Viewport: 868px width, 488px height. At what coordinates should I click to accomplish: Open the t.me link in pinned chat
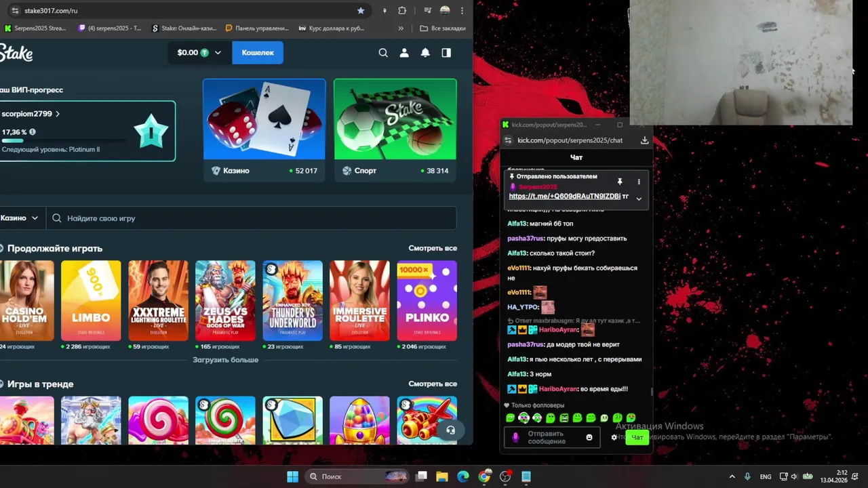564,196
